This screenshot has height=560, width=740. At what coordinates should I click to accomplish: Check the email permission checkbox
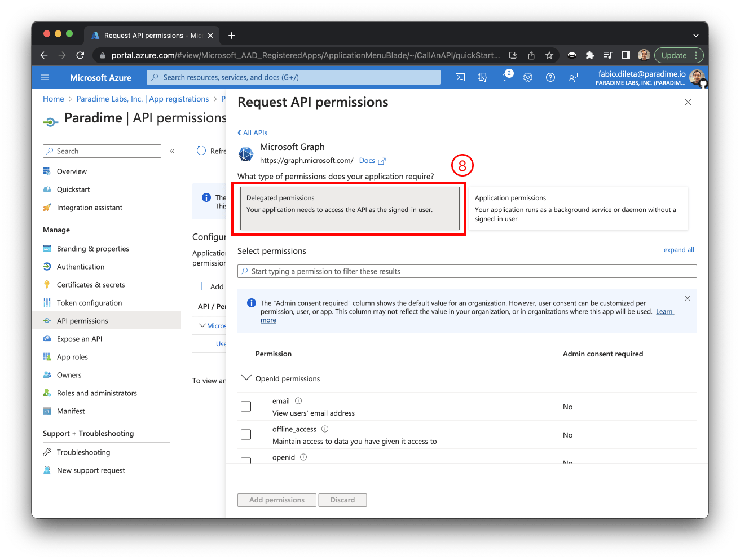[x=246, y=407]
